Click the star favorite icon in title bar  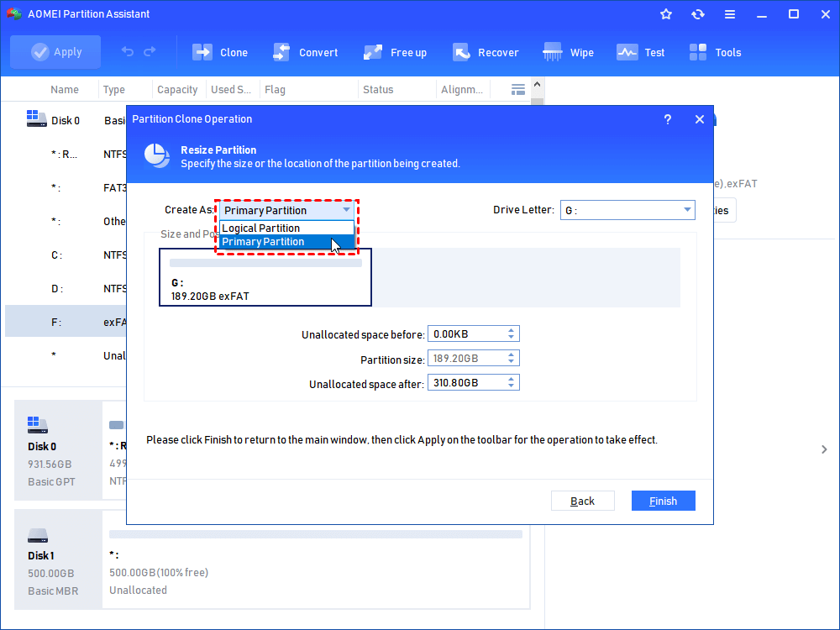pos(666,14)
